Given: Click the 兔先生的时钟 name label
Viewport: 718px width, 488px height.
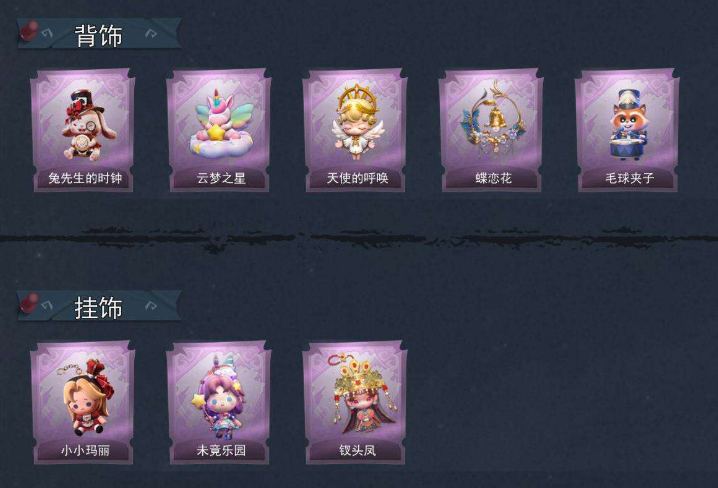Looking at the screenshot, I should (x=86, y=178).
